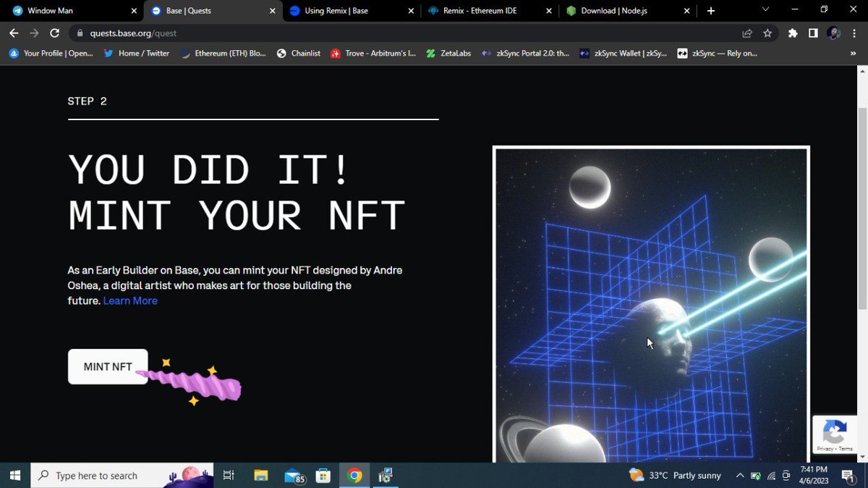Open the Chrome profile avatar
The height and width of the screenshot is (488, 868).
(833, 33)
